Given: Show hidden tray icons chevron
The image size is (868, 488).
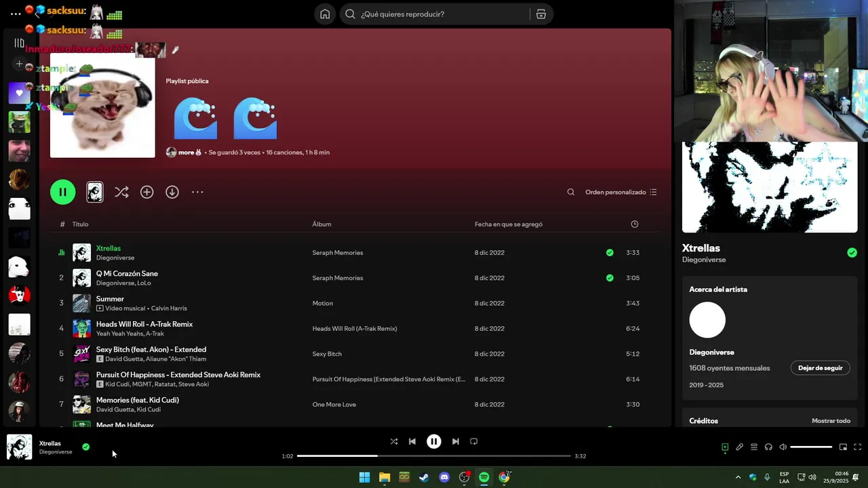Looking at the screenshot, I should [x=738, y=477].
